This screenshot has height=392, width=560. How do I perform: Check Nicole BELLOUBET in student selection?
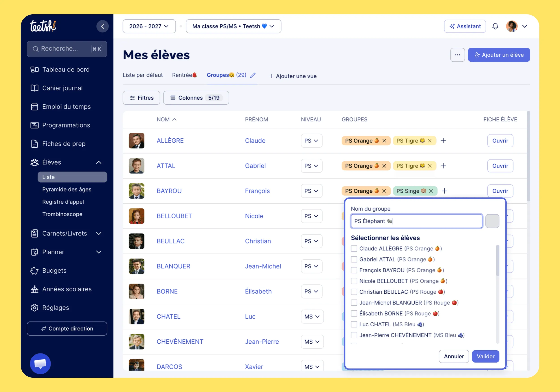(354, 281)
